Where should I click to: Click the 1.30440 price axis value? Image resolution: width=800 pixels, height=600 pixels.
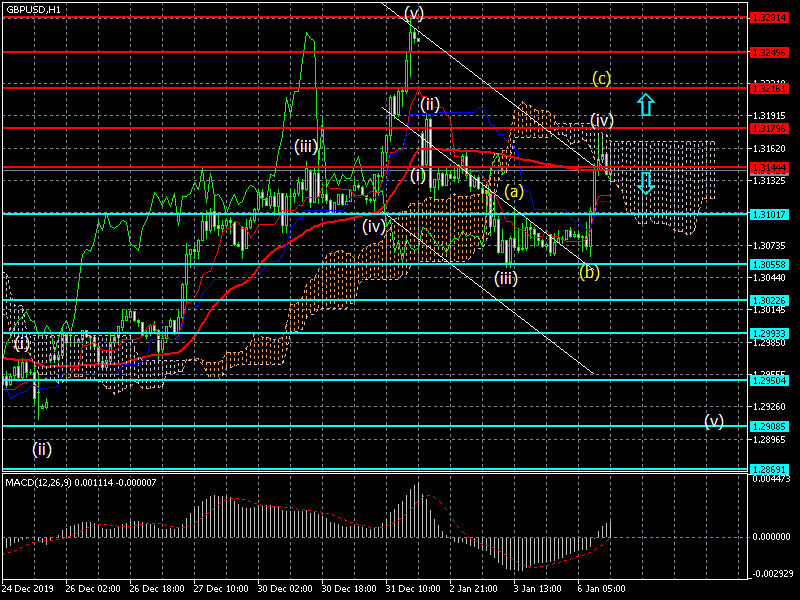click(769, 278)
